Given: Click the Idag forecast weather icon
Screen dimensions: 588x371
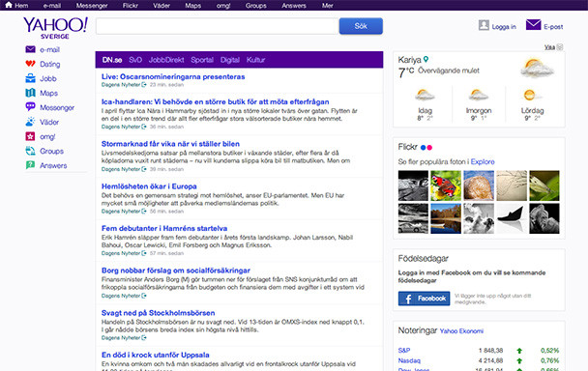Looking at the screenshot, I should coord(425,96).
